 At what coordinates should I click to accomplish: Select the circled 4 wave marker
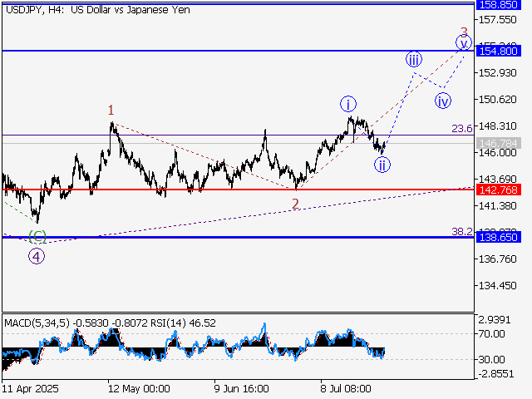37,256
